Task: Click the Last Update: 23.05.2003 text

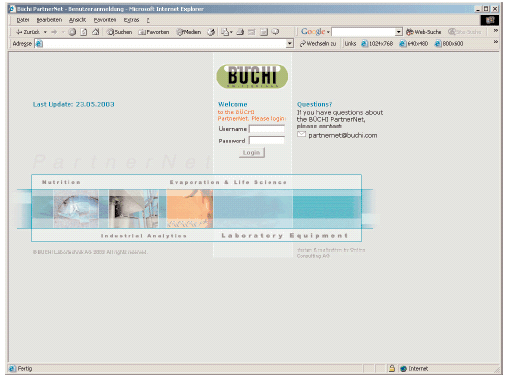Action: tap(74, 104)
